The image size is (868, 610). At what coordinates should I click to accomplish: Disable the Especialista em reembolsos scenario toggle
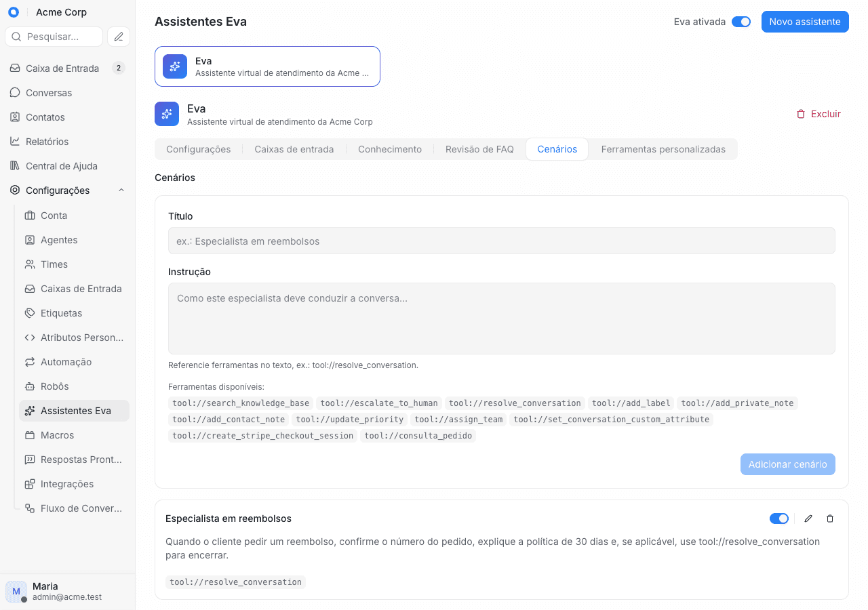click(779, 518)
